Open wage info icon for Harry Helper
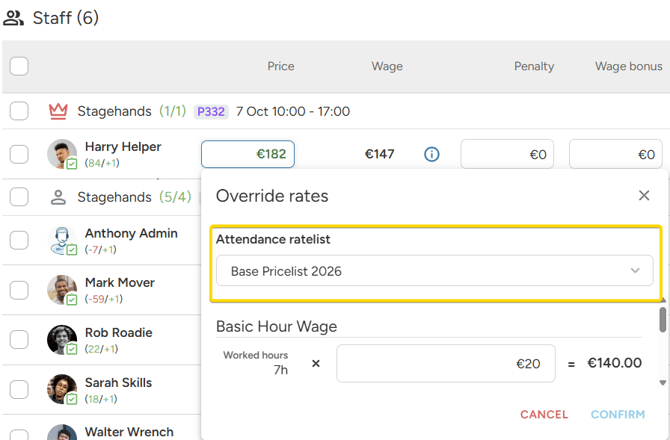Viewport: 670px width, 440px height. coord(432,154)
